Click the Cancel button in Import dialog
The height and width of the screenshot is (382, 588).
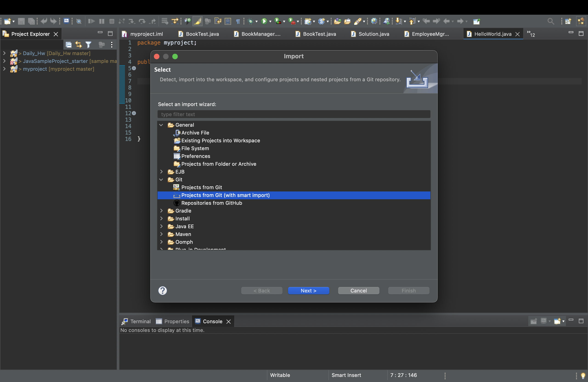(359, 291)
